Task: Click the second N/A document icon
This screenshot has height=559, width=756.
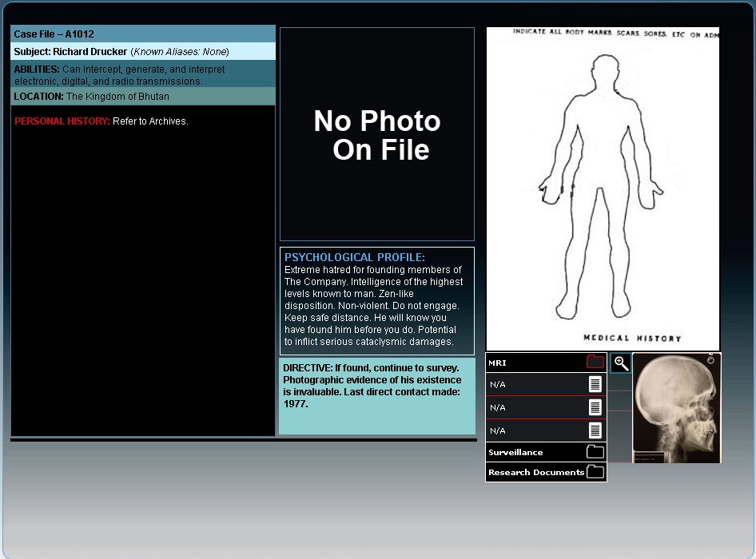Action: pyautogui.click(x=595, y=407)
